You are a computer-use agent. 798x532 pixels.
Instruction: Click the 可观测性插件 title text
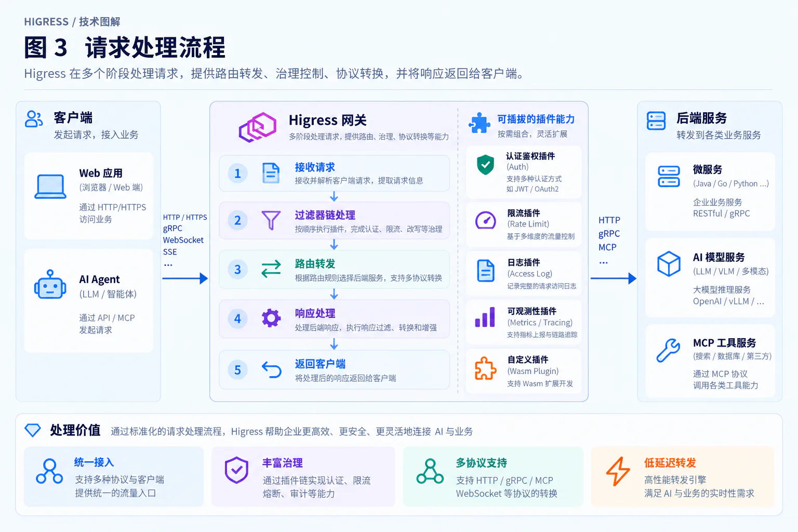[x=532, y=311]
